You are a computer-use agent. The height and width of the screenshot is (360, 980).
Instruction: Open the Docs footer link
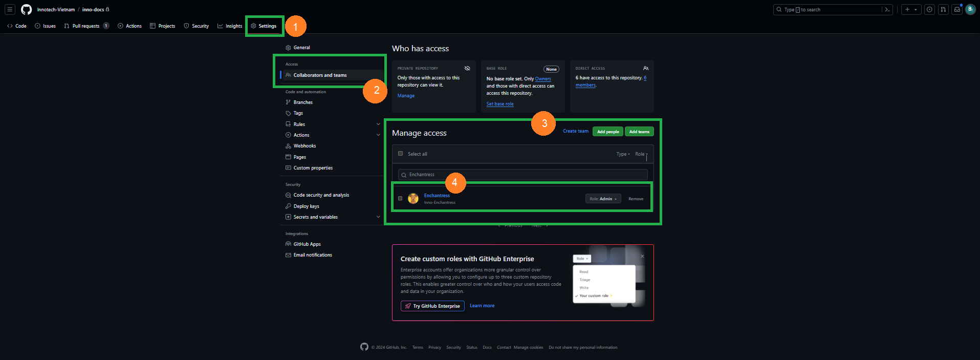coord(487,347)
